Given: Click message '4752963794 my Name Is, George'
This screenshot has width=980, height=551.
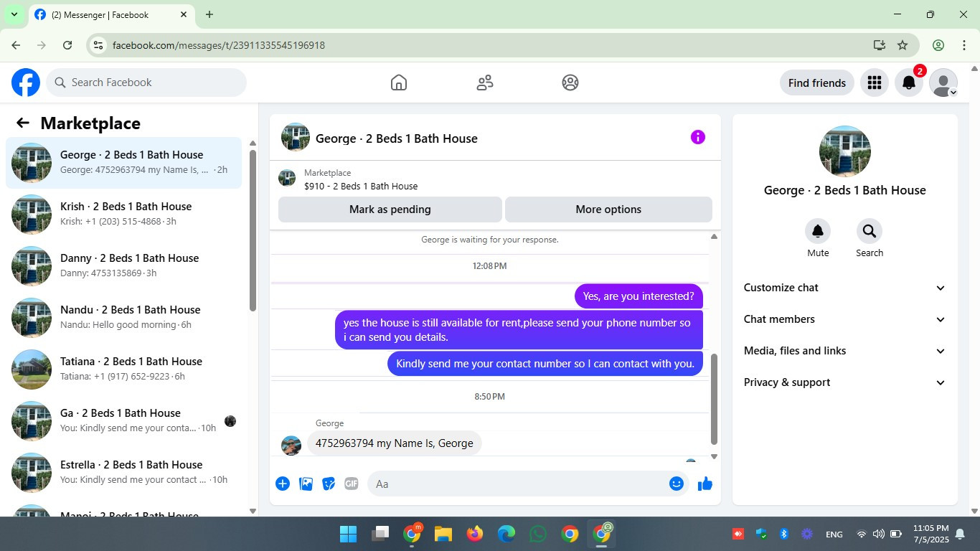Looking at the screenshot, I should pos(395,443).
